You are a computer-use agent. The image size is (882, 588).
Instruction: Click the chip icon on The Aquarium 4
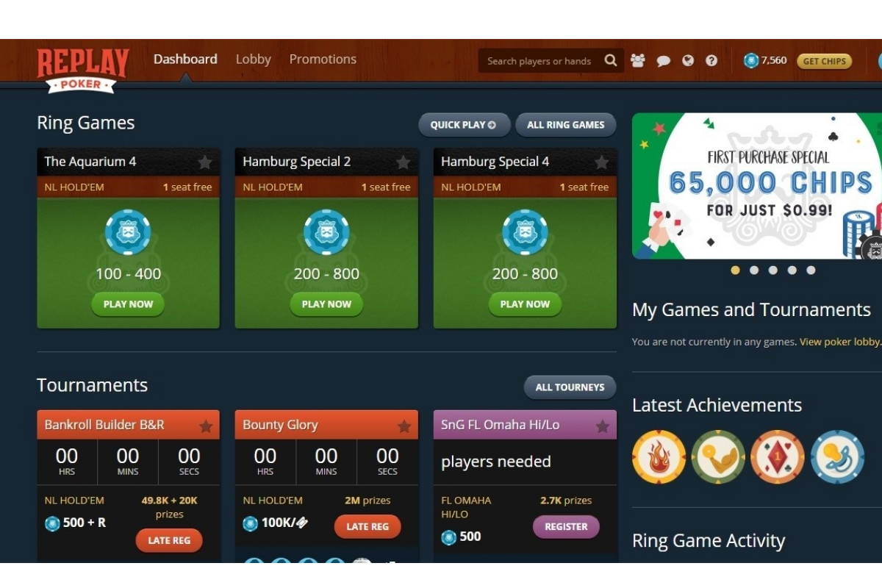pyautogui.click(x=128, y=232)
